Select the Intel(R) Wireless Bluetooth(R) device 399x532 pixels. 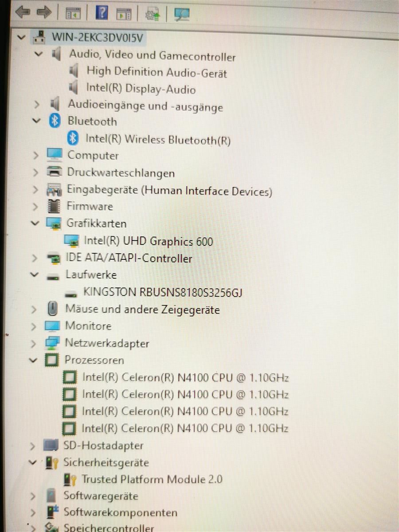point(157,139)
